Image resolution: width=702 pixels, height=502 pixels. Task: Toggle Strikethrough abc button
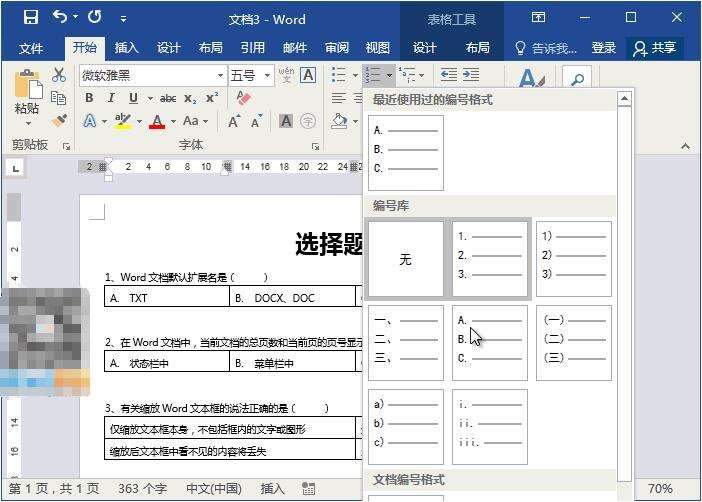coord(168,98)
